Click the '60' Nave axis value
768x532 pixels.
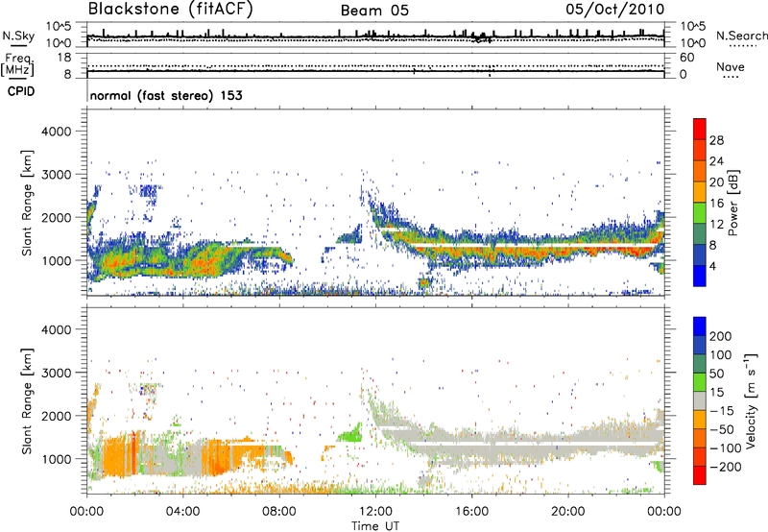tap(686, 58)
